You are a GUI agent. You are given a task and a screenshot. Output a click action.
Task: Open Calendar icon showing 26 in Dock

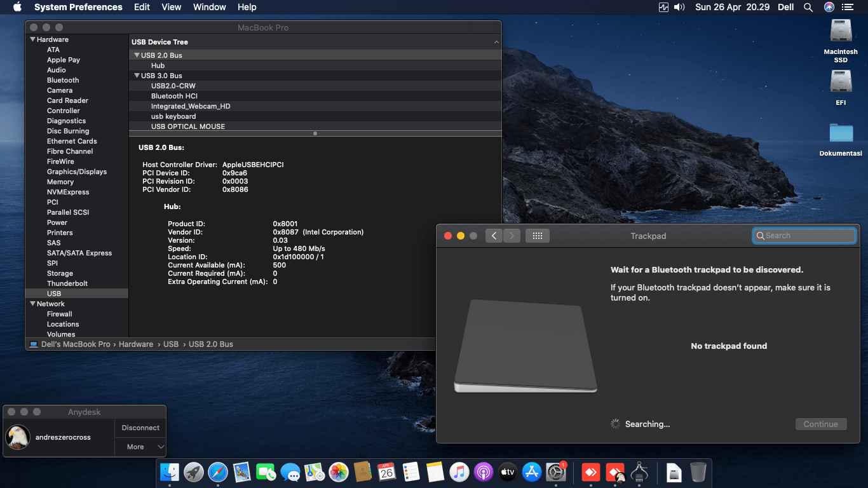387,471
